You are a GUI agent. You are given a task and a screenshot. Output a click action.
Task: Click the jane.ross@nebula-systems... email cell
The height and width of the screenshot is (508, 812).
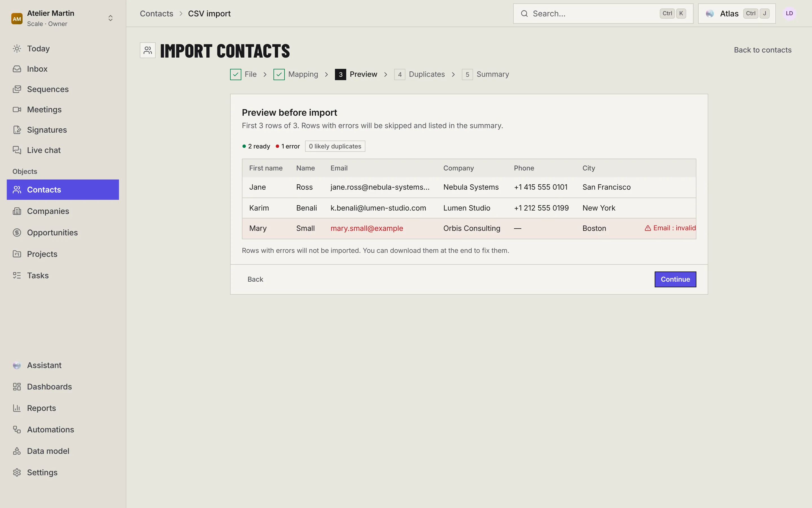[x=380, y=187]
